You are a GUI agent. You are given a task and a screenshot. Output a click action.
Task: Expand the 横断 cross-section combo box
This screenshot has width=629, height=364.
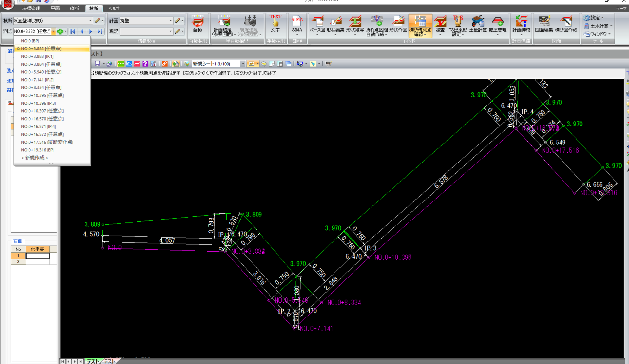[90, 21]
